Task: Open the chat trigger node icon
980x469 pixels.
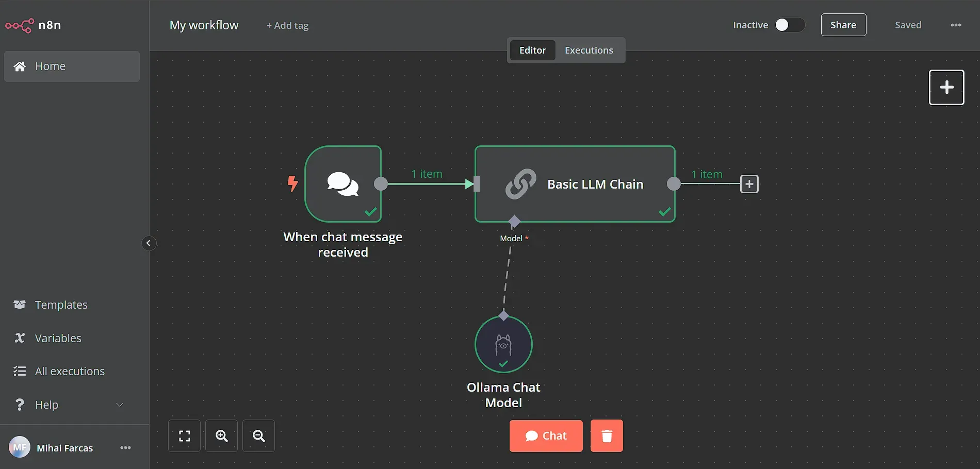Action: (x=342, y=183)
